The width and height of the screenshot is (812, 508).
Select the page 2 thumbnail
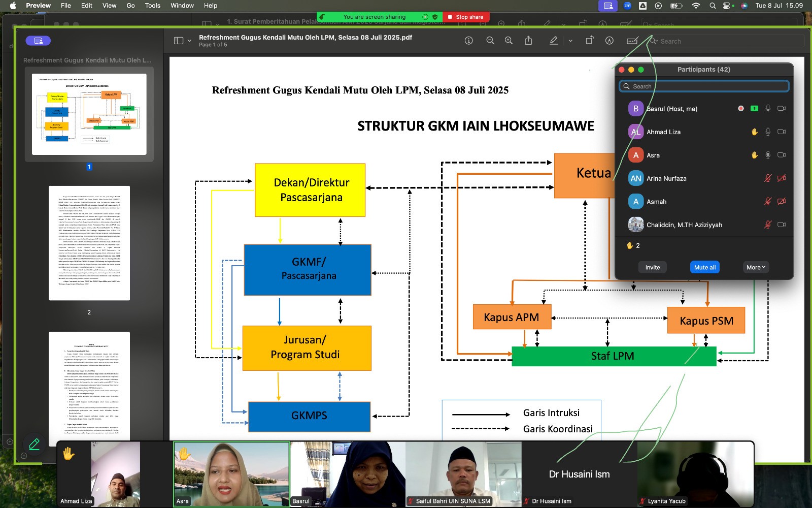point(89,243)
